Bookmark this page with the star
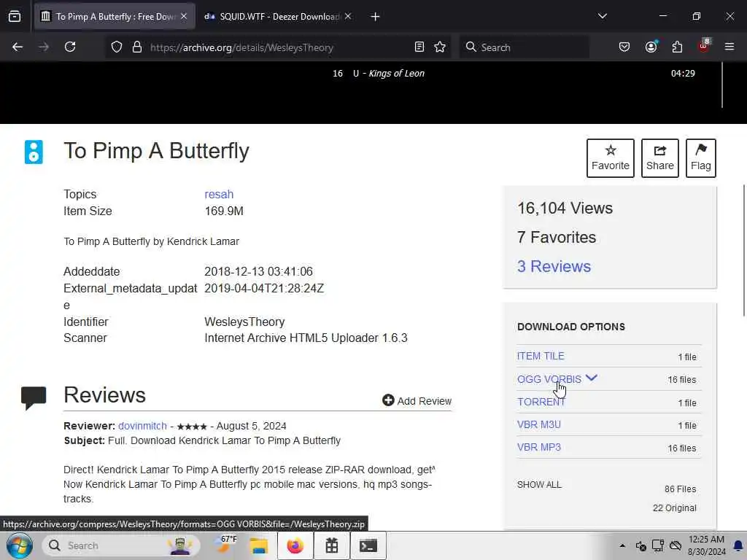Image resolution: width=747 pixels, height=560 pixels. (x=440, y=47)
